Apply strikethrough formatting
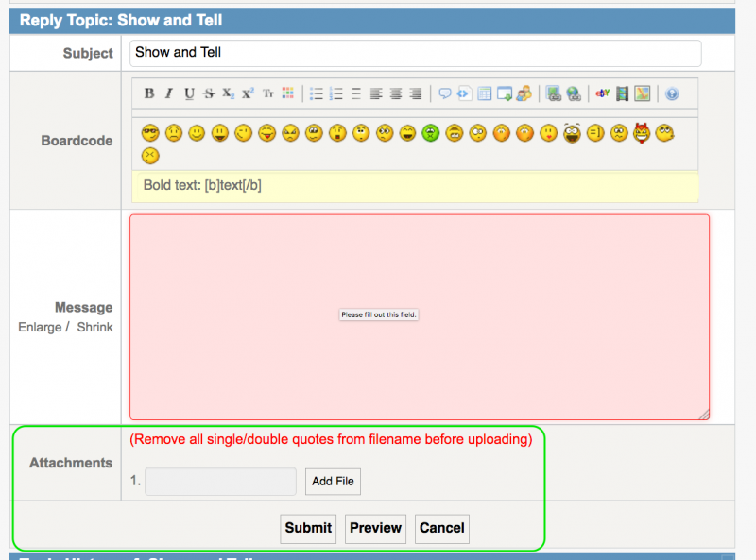Screen dimensions: 756x560 pos(209,93)
